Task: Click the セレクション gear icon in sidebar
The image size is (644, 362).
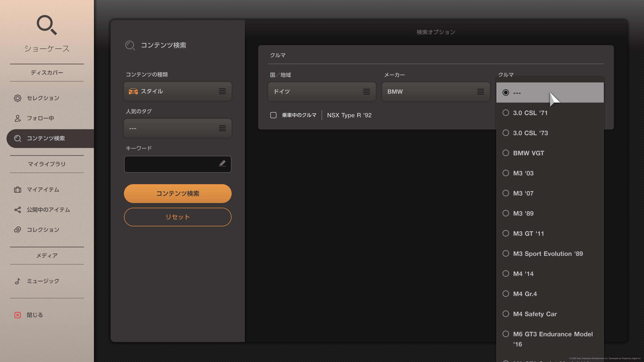Action: point(17,98)
